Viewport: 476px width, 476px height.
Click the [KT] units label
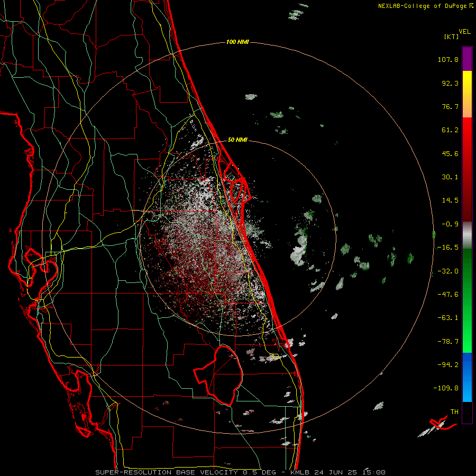point(451,36)
